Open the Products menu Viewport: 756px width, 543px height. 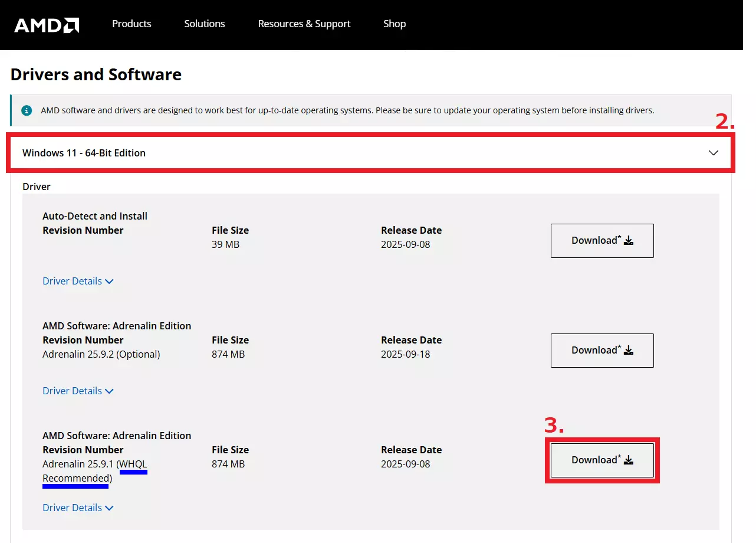pyautogui.click(x=132, y=24)
